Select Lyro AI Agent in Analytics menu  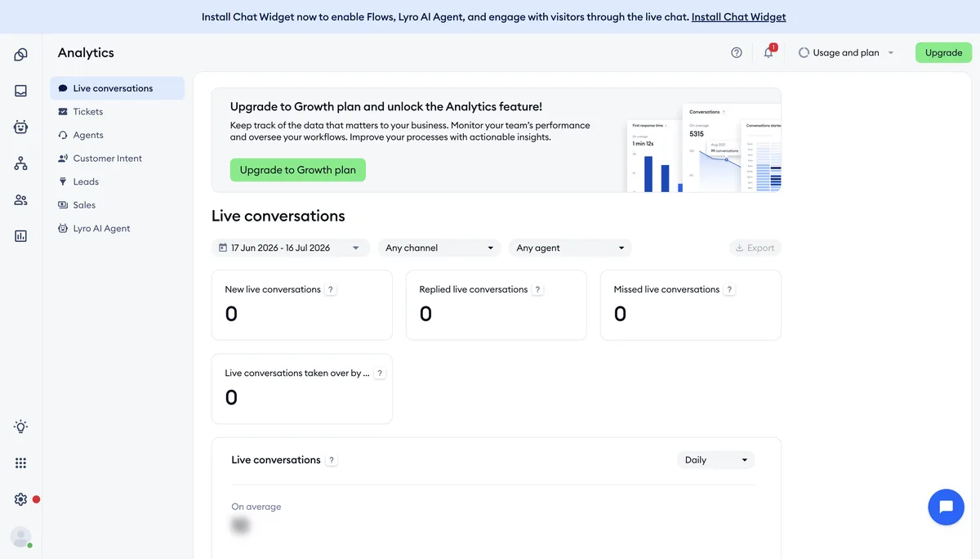click(117, 229)
